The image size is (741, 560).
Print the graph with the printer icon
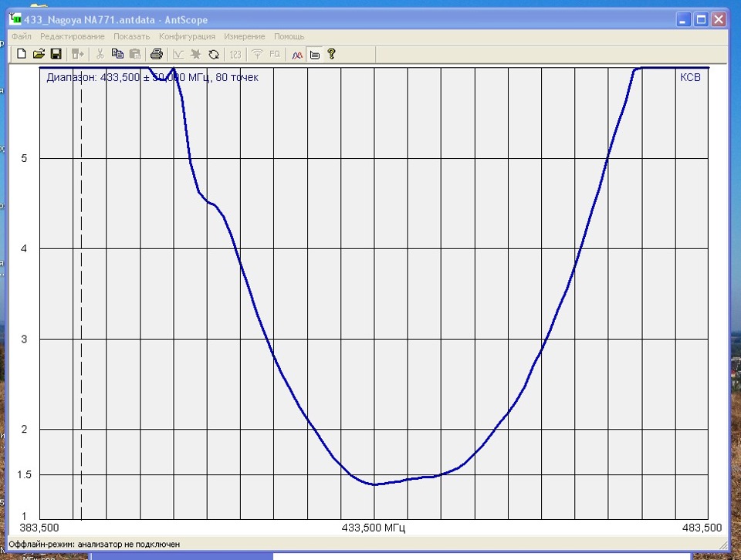[x=157, y=54]
